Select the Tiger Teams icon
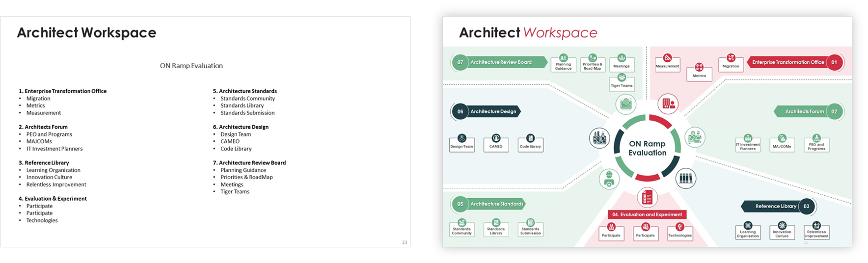This screenshot has width=868, height=263. [622, 82]
